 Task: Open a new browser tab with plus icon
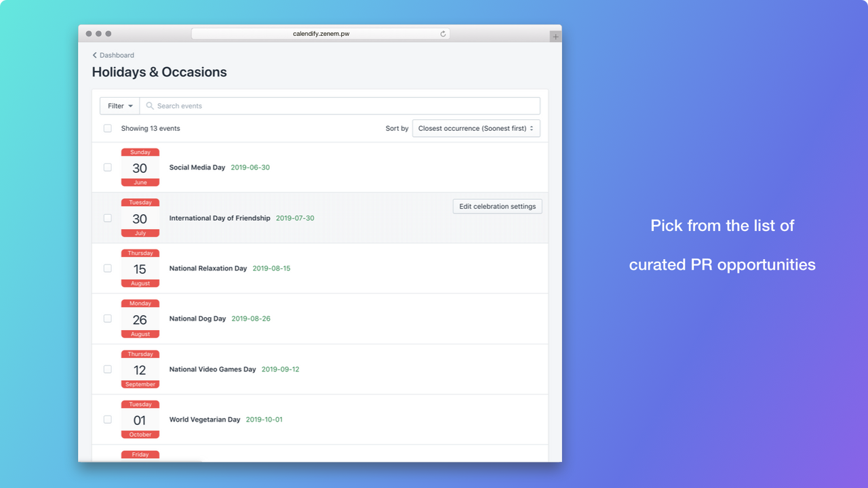click(555, 36)
